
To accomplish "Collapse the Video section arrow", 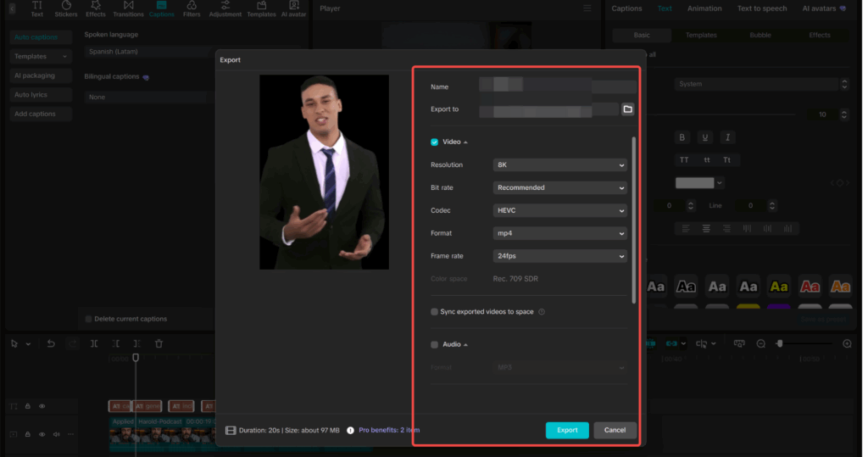I will 465,142.
